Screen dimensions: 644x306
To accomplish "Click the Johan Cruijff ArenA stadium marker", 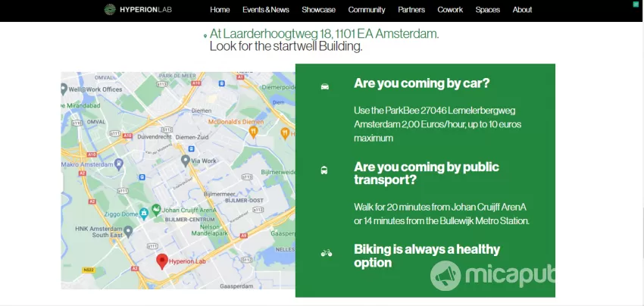I will (156, 211).
